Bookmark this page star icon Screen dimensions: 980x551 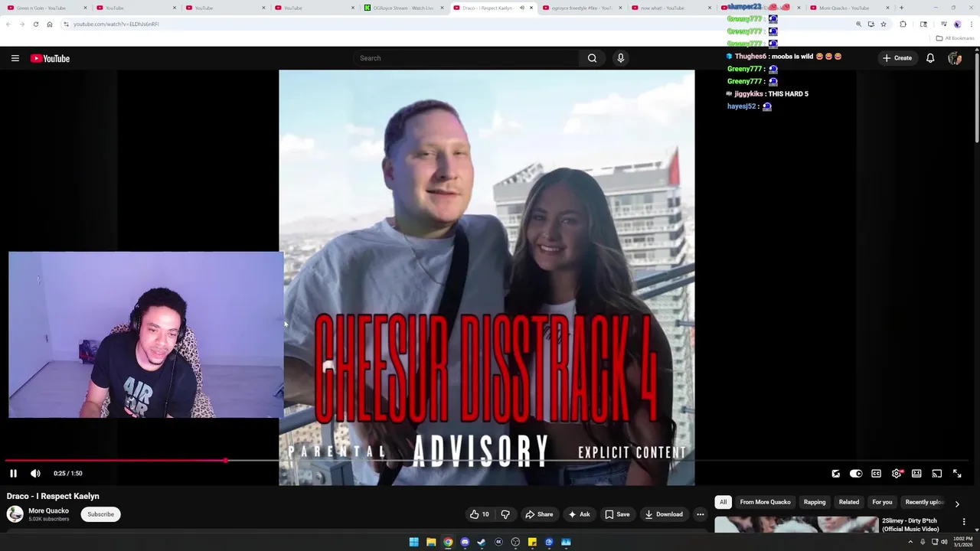(884, 24)
